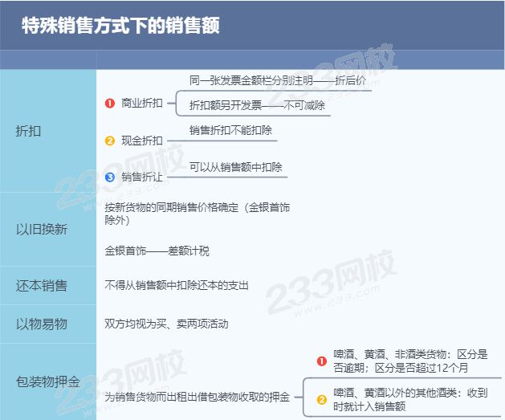Select the 双方均视为买、卖两项活动 text
Image resolution: width=505 pixels, height=420 pixels.
pyautogui.click(x=166, y=324)
